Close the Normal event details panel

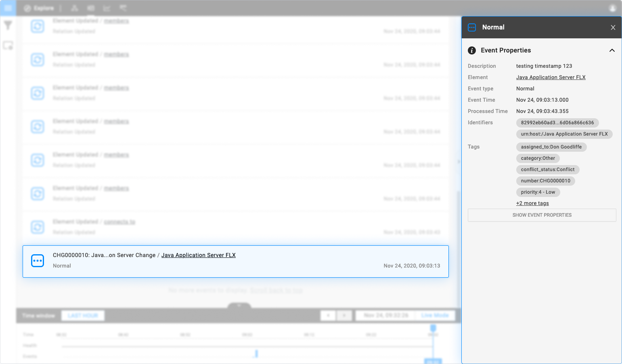(613, 27)
